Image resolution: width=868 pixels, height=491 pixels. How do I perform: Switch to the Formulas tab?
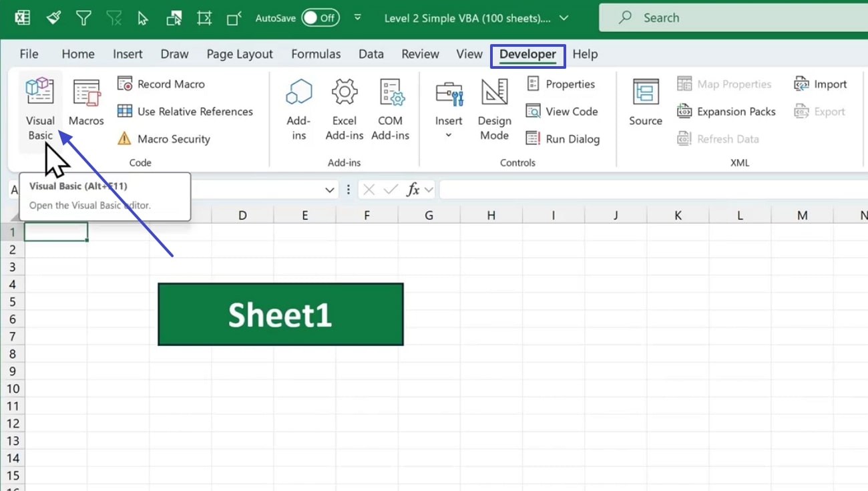pyautogui.click(x=316, y=54)
